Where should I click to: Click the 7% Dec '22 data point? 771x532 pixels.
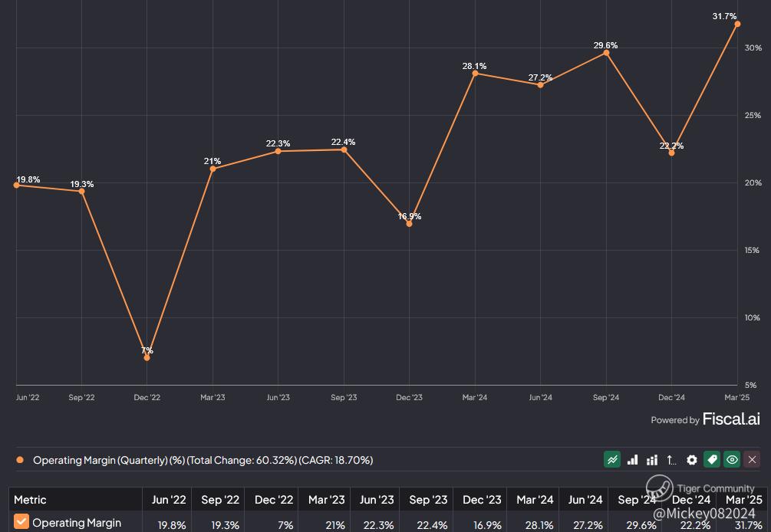[147, 358]
